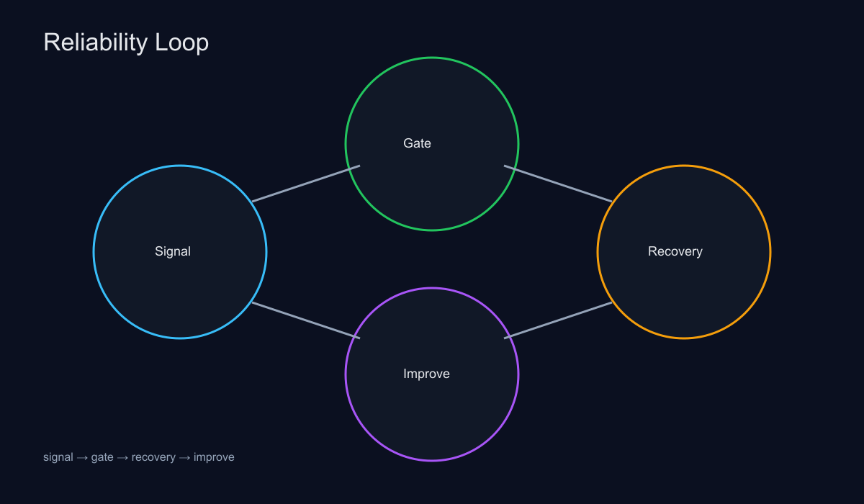
Task: Select the word "improve" in the footer caption
Action: click(214, 457)
